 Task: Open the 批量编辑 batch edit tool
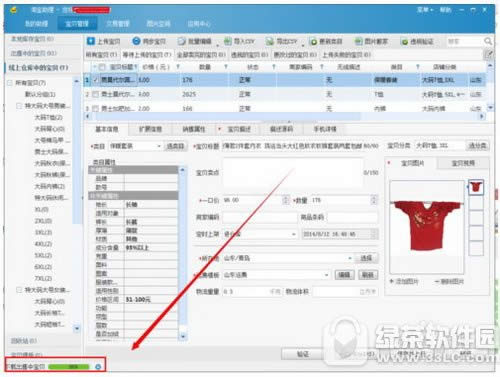pyautogui.click(x=195, y=41)
